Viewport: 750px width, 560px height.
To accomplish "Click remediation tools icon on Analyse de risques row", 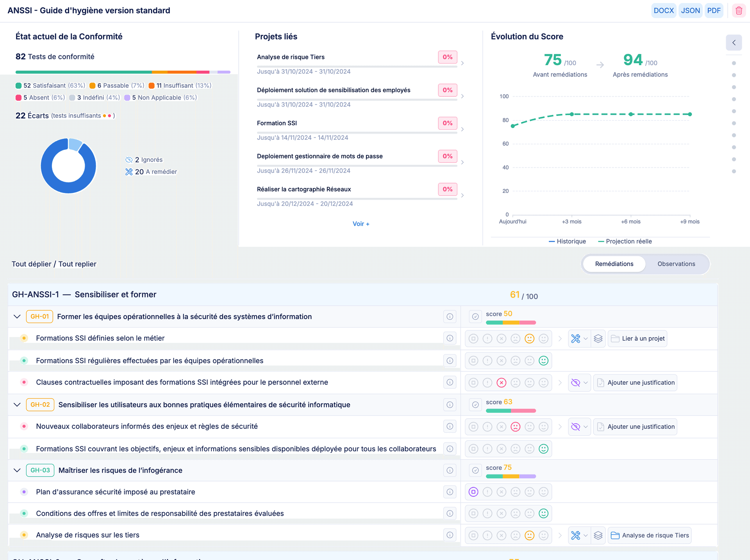I will [x=575, y=535].
